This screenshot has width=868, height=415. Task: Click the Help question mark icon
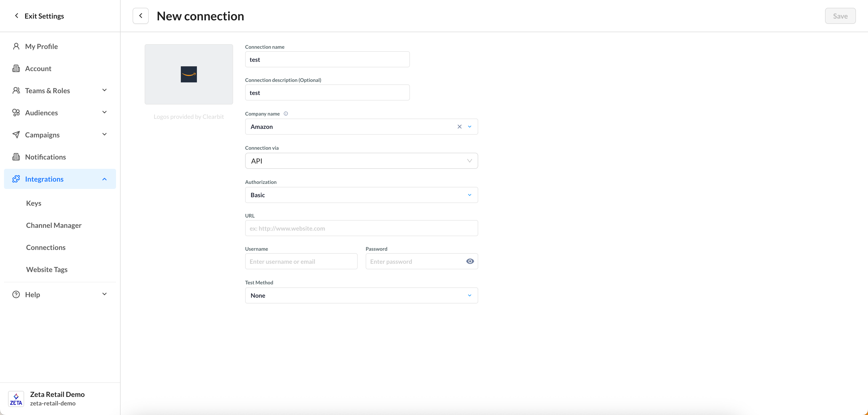click(16, 295)
